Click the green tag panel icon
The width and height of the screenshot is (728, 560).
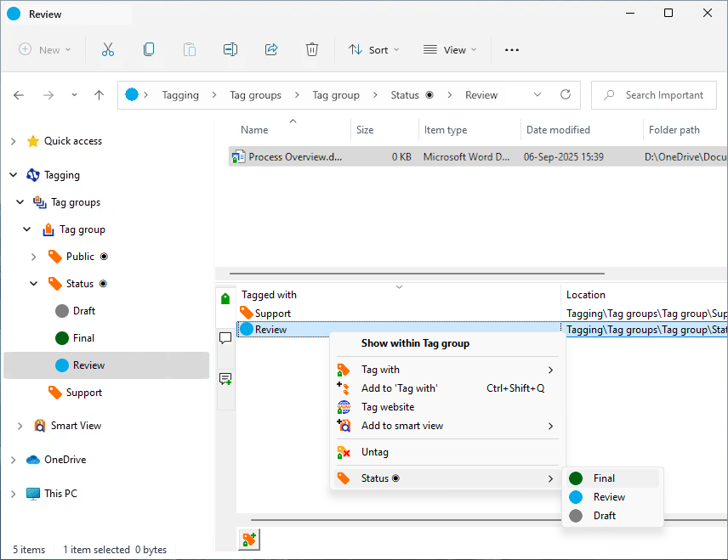225,298
